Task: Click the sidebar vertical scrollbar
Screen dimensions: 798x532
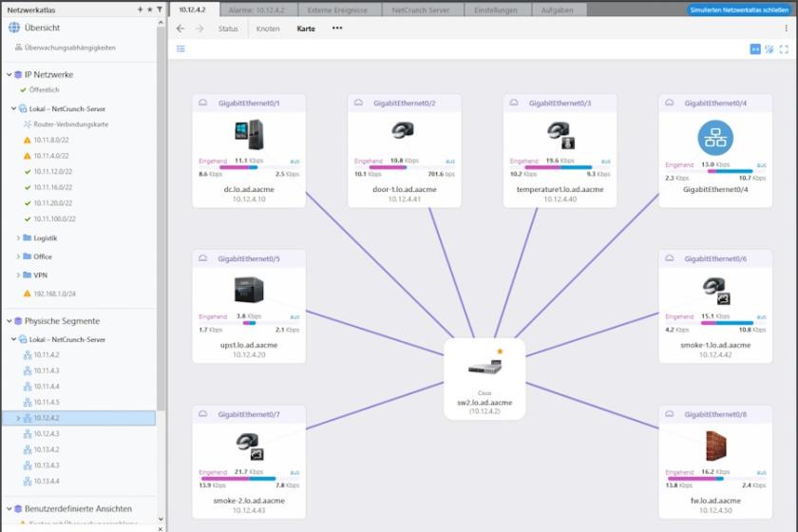Action: pyautogui.click(x=161, y=218)
